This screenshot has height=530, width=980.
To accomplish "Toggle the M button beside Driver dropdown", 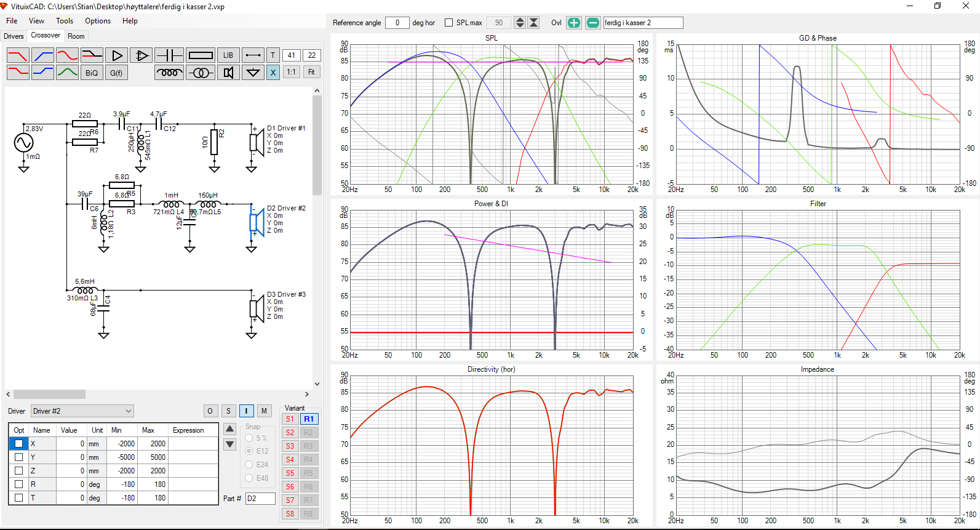I will [x=264, y=411].
